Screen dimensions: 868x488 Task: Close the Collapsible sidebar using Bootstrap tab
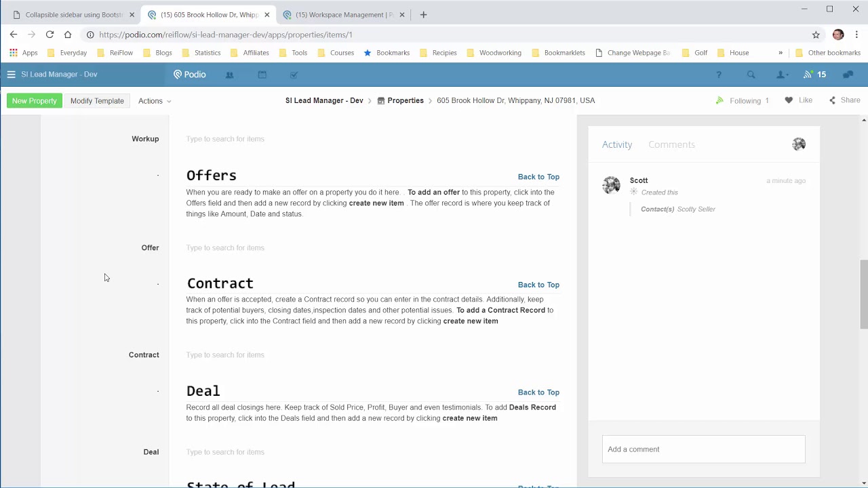[x=132, y=15]
